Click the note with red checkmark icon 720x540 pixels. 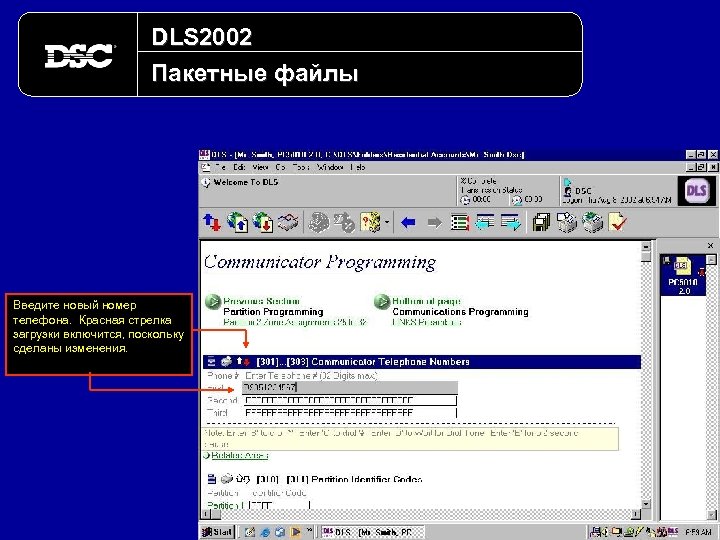618,222
